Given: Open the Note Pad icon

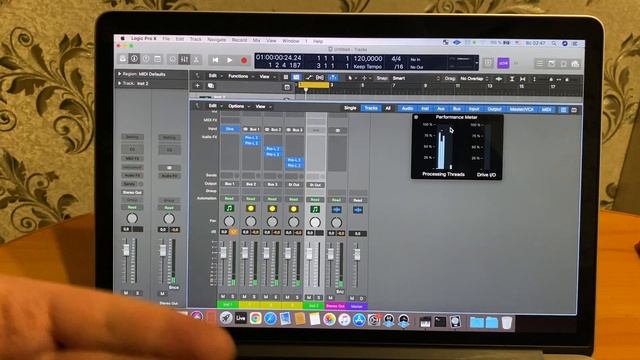Looking at the screenshot, I should pos(551,63).
